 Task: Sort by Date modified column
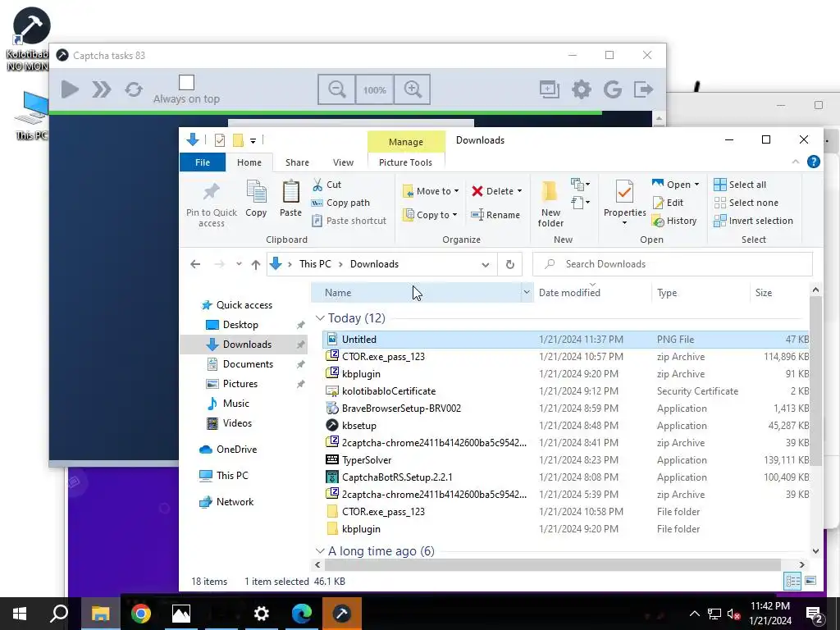click(569, 293)
